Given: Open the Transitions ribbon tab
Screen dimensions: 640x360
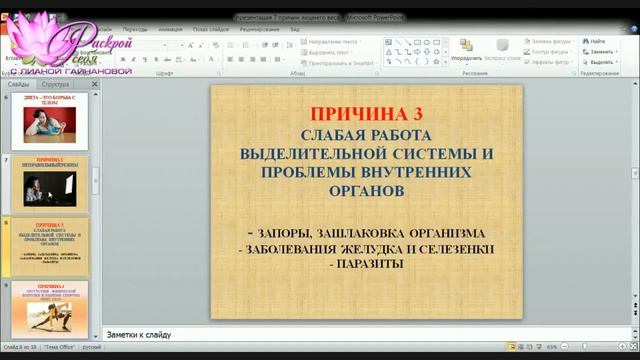Looking at the screenshot, I should [135, 29].
